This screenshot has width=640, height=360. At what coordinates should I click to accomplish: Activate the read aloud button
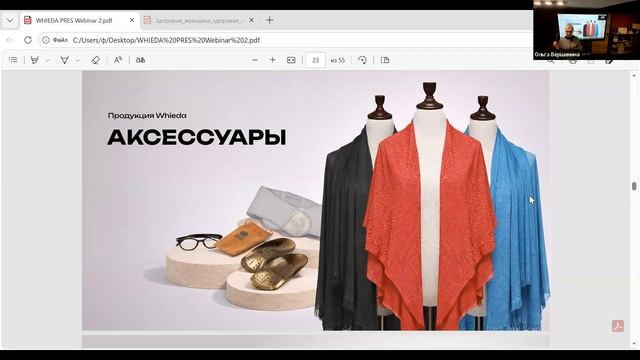118,60
